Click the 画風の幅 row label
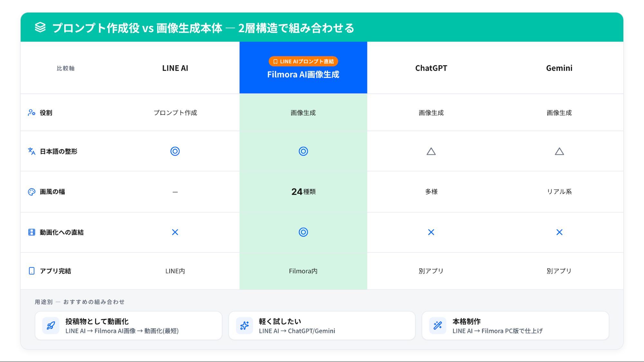 (52, 192)
